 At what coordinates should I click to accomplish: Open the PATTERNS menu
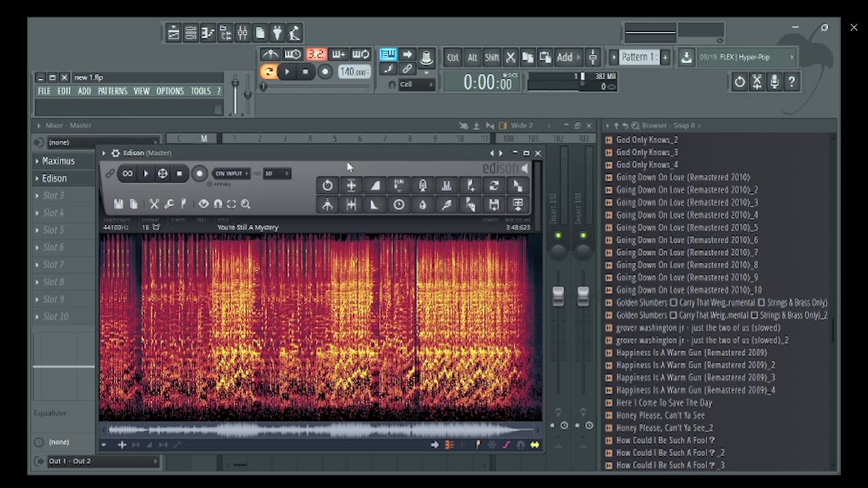113,91
